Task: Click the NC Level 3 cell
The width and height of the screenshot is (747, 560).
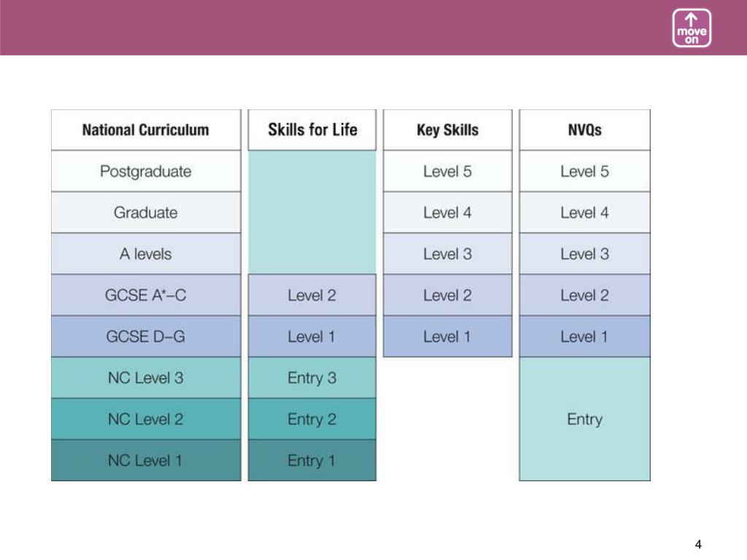Action: [x=146, y=378]
